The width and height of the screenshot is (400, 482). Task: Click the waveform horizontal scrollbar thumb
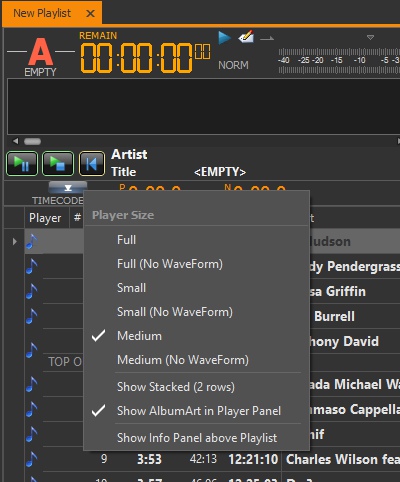click(32, 141)
